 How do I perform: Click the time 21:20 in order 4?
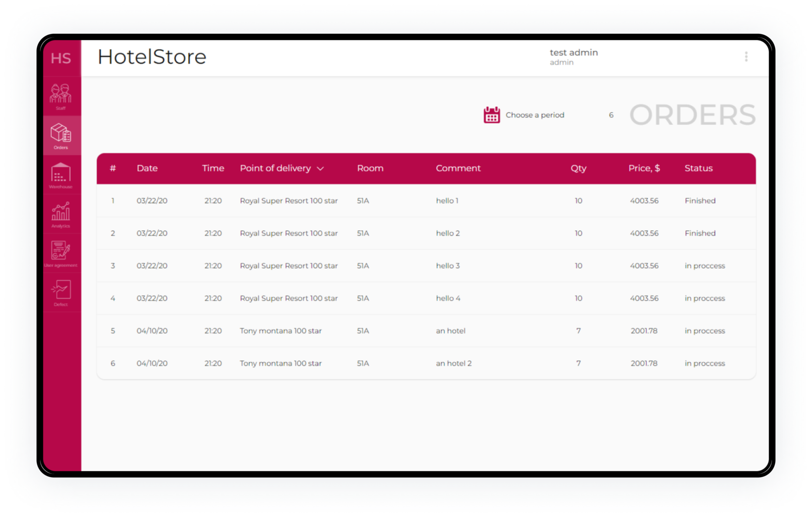[x=213, y=298]
